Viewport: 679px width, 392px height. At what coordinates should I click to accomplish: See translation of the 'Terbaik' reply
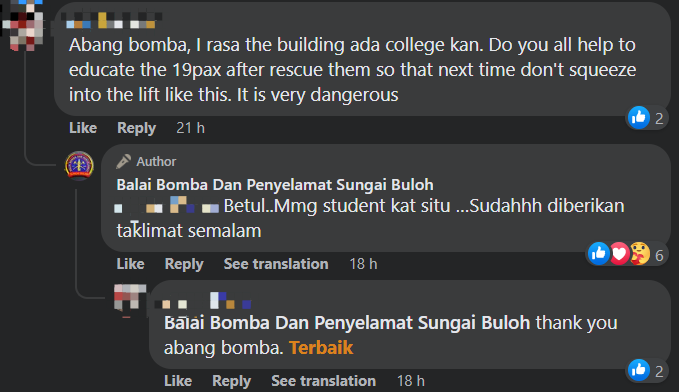coord(323,381)
